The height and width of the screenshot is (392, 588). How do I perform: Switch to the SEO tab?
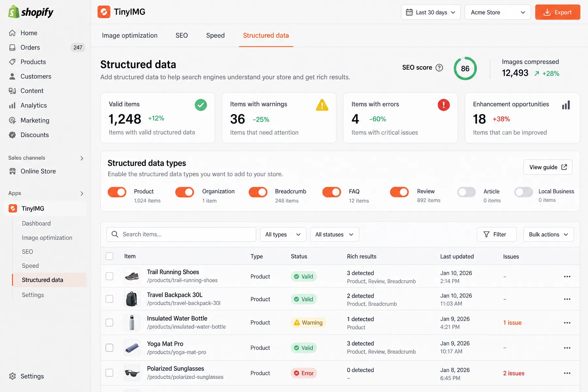point(182,35)
